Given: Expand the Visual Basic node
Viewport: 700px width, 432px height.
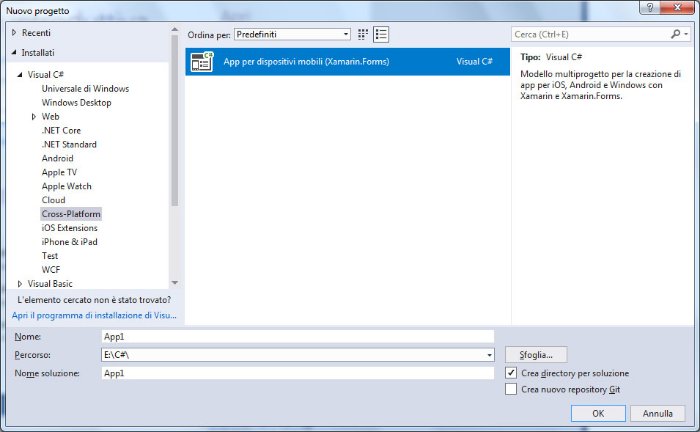Looking at the screenshot, I should [x=20, y=284].
